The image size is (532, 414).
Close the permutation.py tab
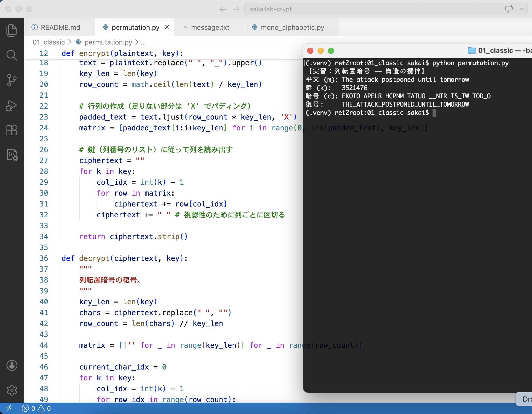point(167,27)
